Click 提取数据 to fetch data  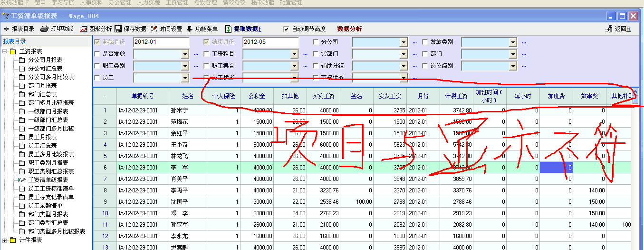click(x=229, y=29)
